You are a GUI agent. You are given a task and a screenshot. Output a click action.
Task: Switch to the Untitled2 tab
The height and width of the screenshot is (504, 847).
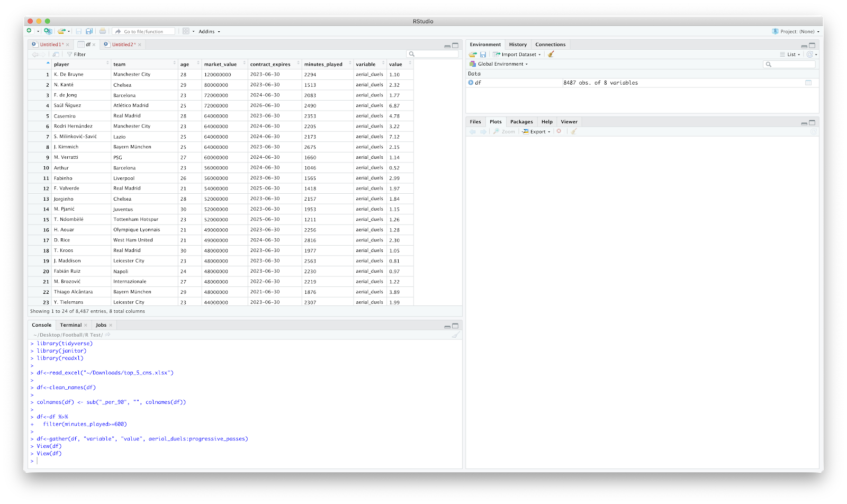coord(122,44)
